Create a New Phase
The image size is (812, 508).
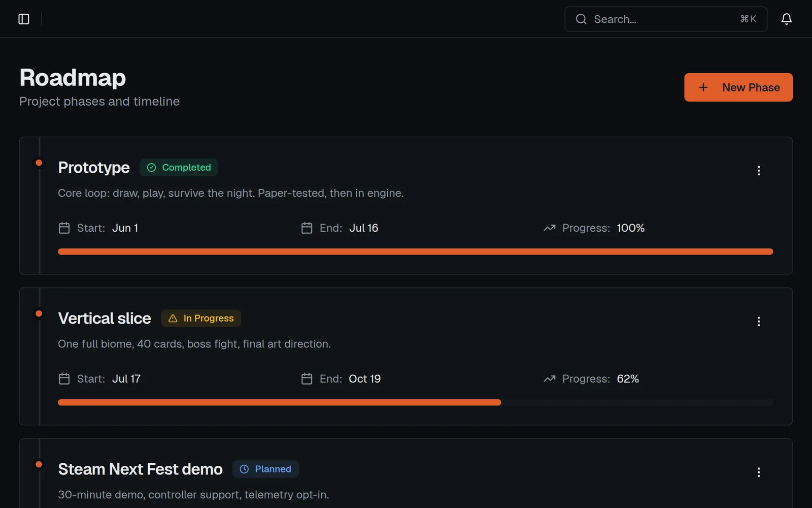[x=738, y=87]
